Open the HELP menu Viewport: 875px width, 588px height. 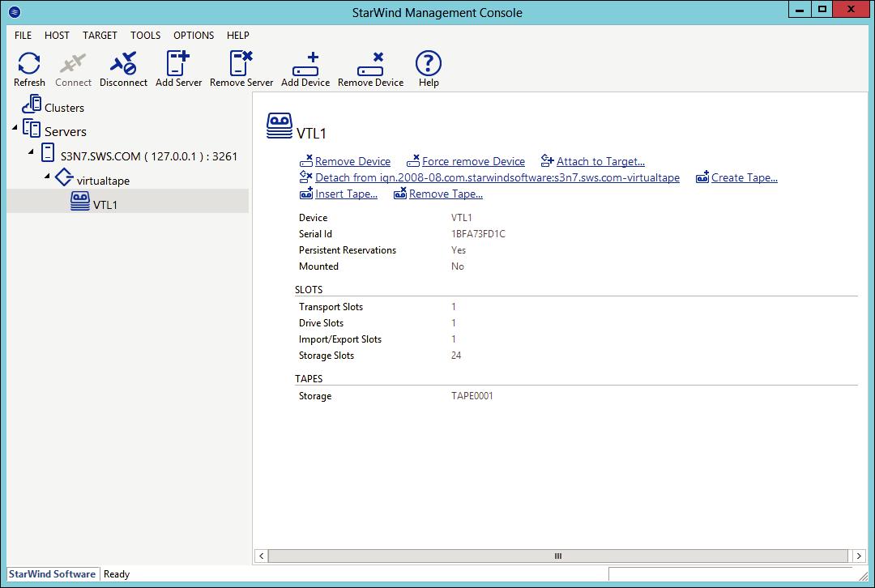click(237, 35)
